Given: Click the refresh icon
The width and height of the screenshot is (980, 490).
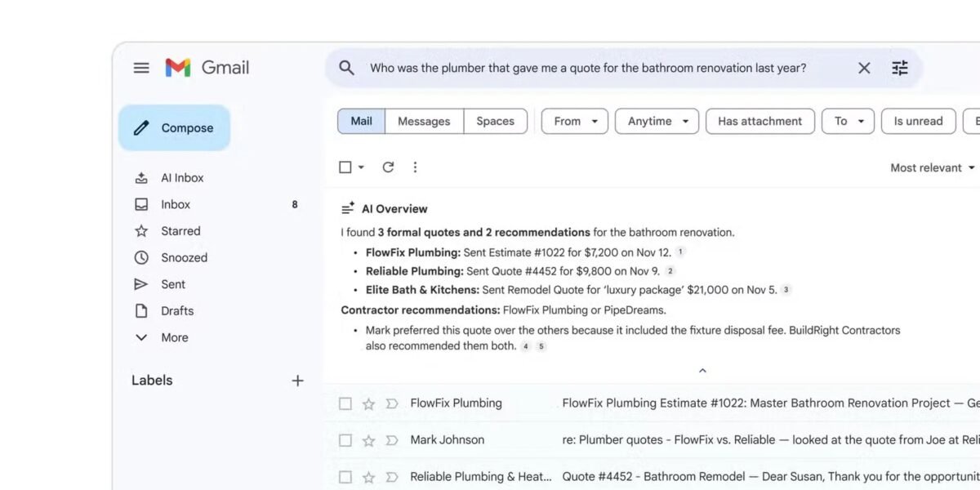Looking at the screenshot, I should click(x=388, y=167).
